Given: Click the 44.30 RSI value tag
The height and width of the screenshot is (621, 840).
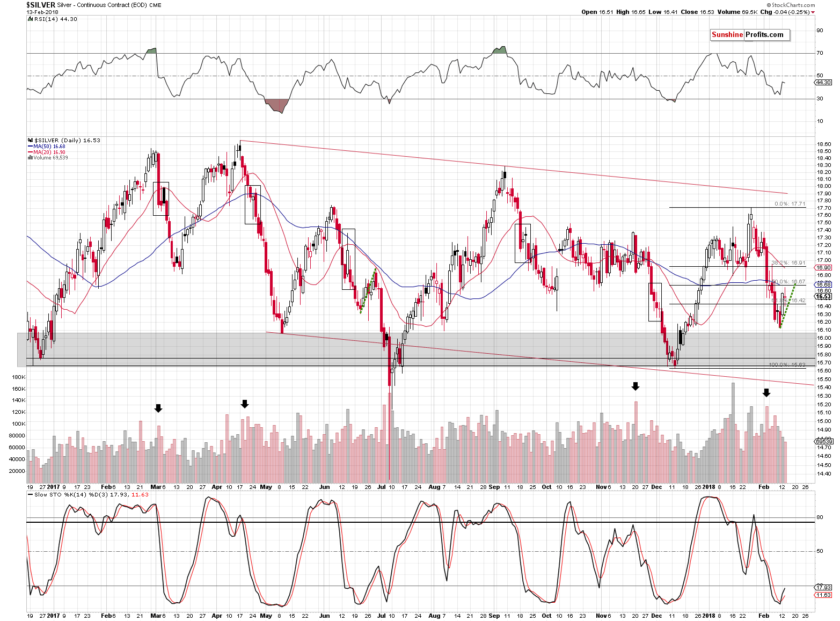Looking at the screenshot, I should point(823,83).
